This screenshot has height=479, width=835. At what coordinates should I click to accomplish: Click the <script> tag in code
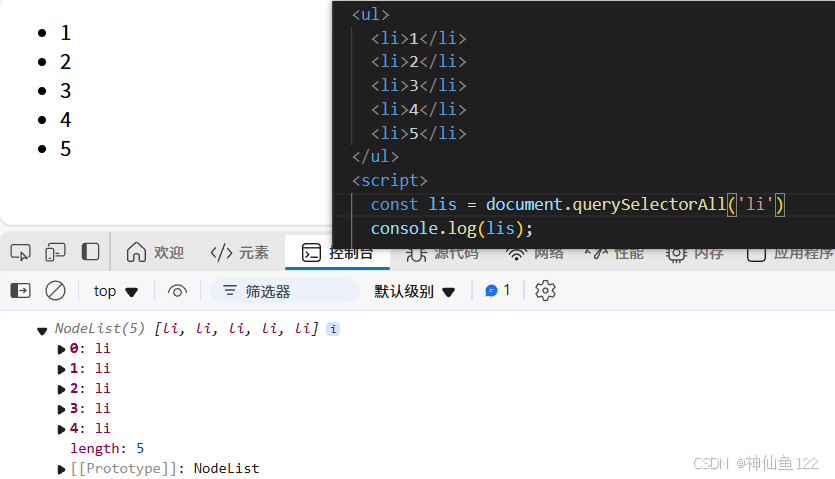(x=390, y=181)
